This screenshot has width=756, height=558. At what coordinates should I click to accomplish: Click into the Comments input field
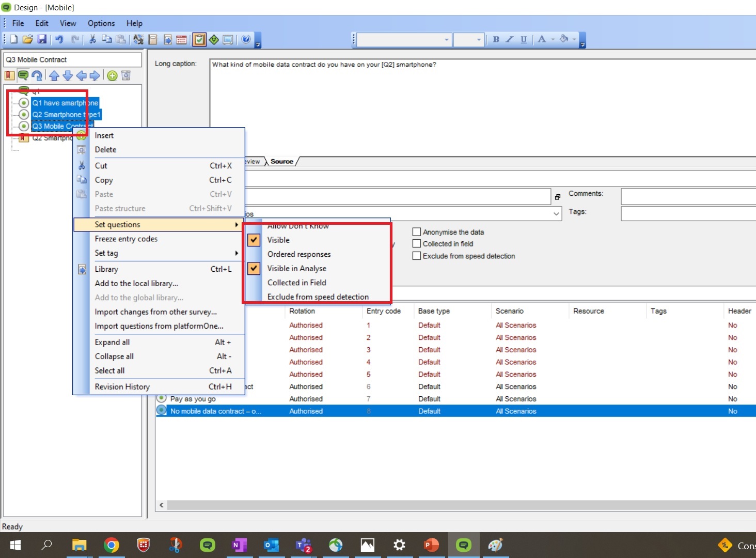point(688,196)
